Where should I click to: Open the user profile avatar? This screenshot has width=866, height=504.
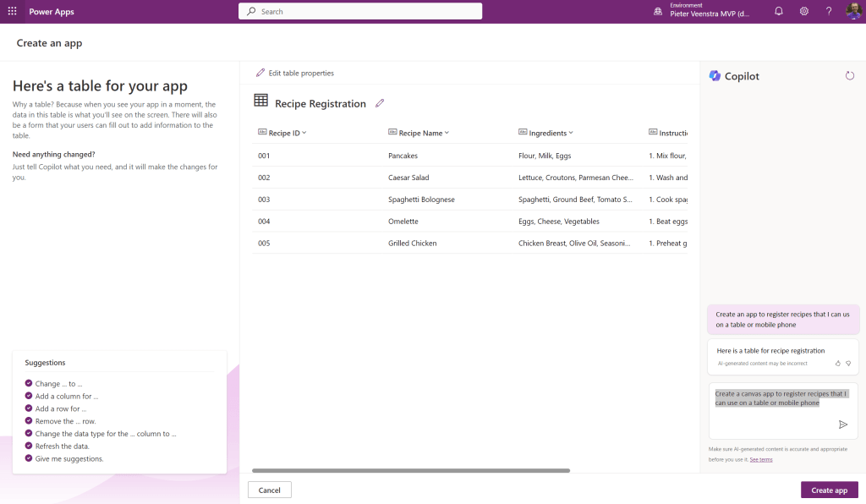(854, 11)
